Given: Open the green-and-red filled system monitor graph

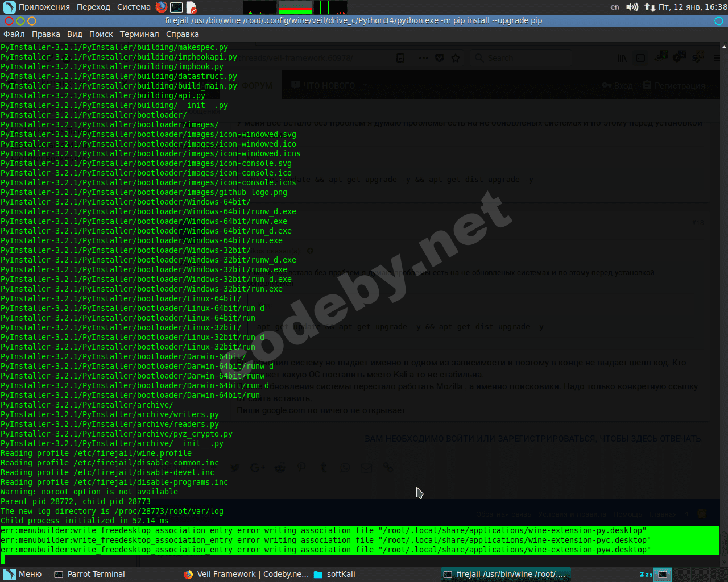Looking at the screenshot, I should (x=295, y=7).
